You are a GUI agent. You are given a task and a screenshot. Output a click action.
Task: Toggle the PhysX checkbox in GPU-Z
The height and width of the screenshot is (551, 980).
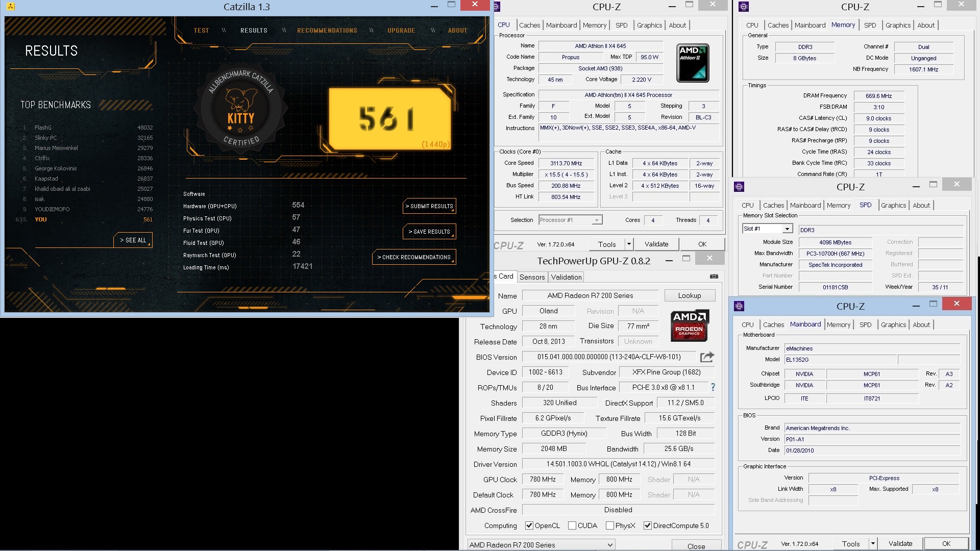(x=610, y=525)
